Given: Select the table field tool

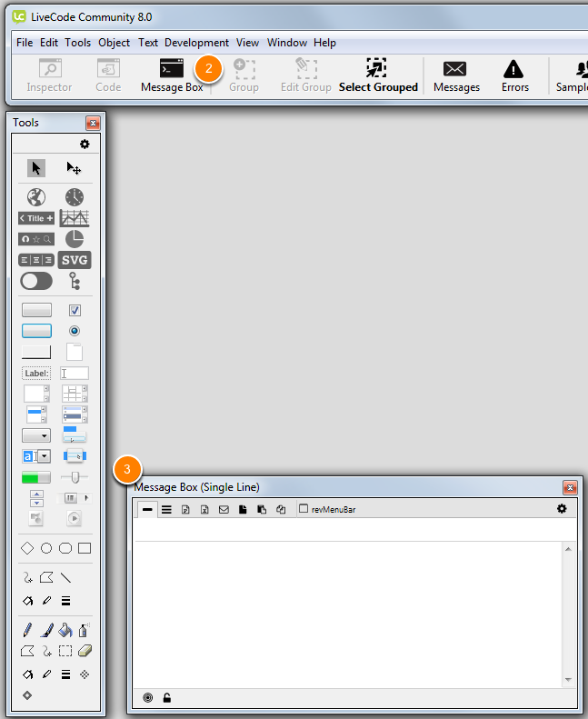Looking at the screenshot, I should coord(75,394).
